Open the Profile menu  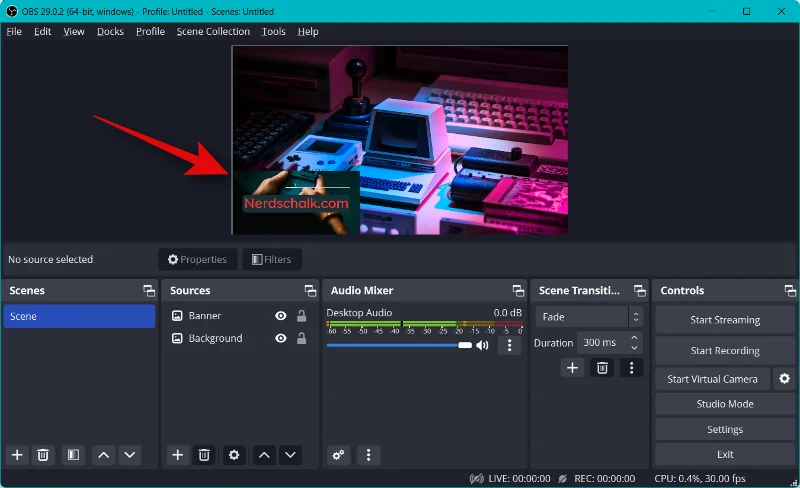(x=150, y=32)
